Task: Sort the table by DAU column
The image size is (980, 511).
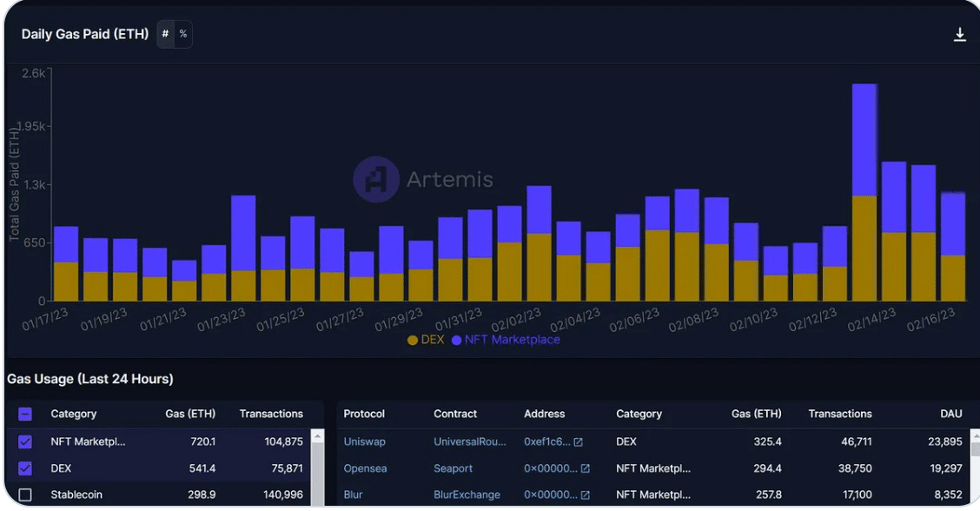Action: [952, 414]
